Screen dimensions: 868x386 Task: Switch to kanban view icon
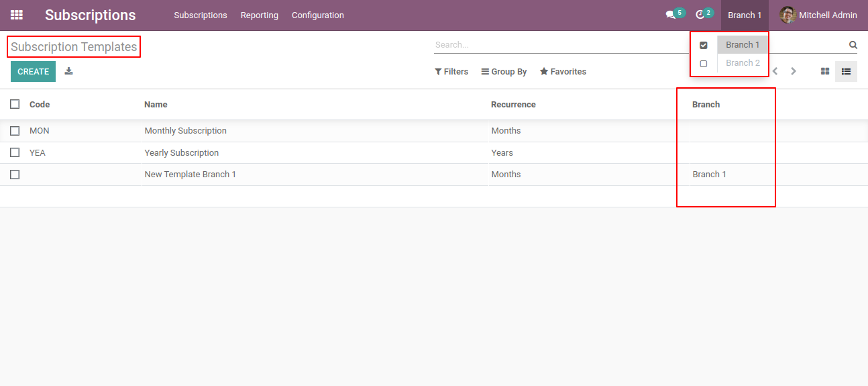(x=825, y=71)
